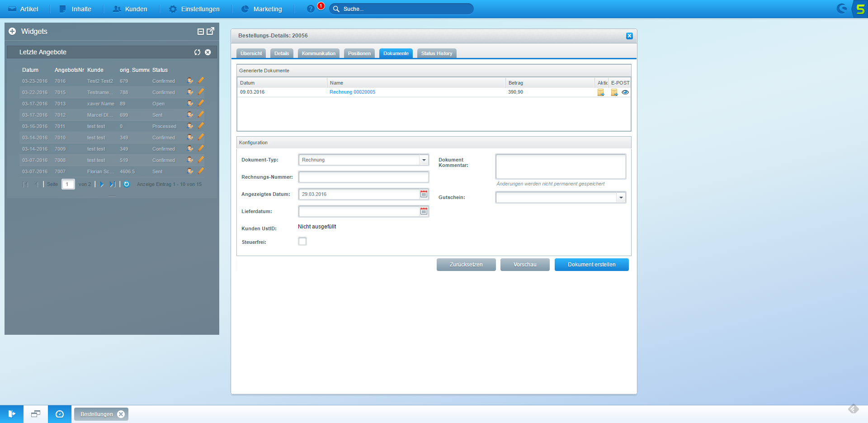Reload the offers list in pager
The image size is (868, 423).
point(127,184)
